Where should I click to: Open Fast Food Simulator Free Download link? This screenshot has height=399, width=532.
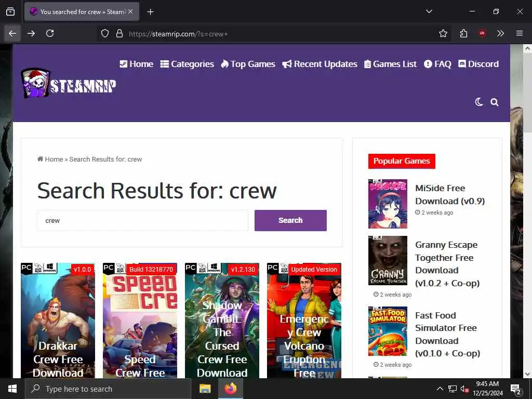point(447,335)
